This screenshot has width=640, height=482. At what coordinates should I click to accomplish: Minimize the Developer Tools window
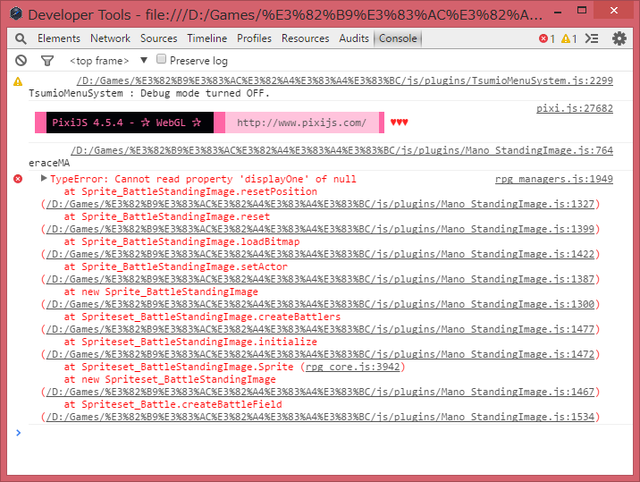558,12
